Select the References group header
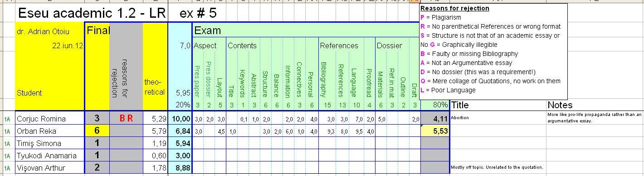Viewport: 644px width, 176px height. (x=339, y=45)
